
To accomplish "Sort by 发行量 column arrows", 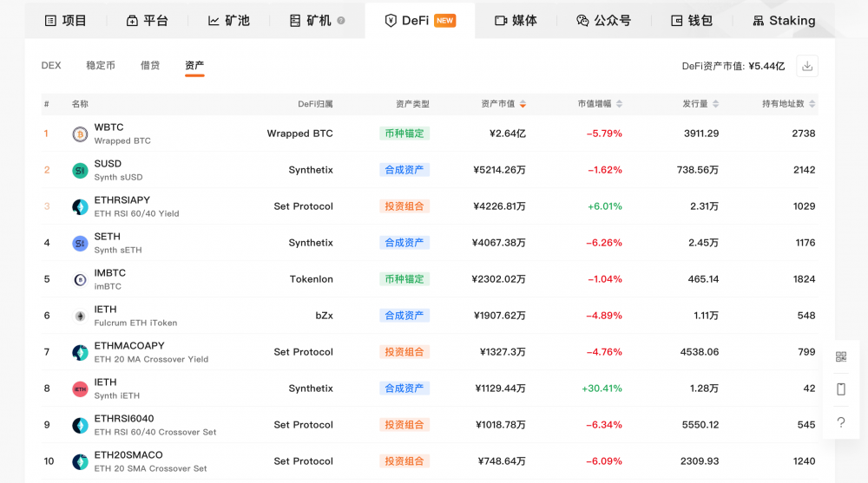I will [x=715, y=104].
